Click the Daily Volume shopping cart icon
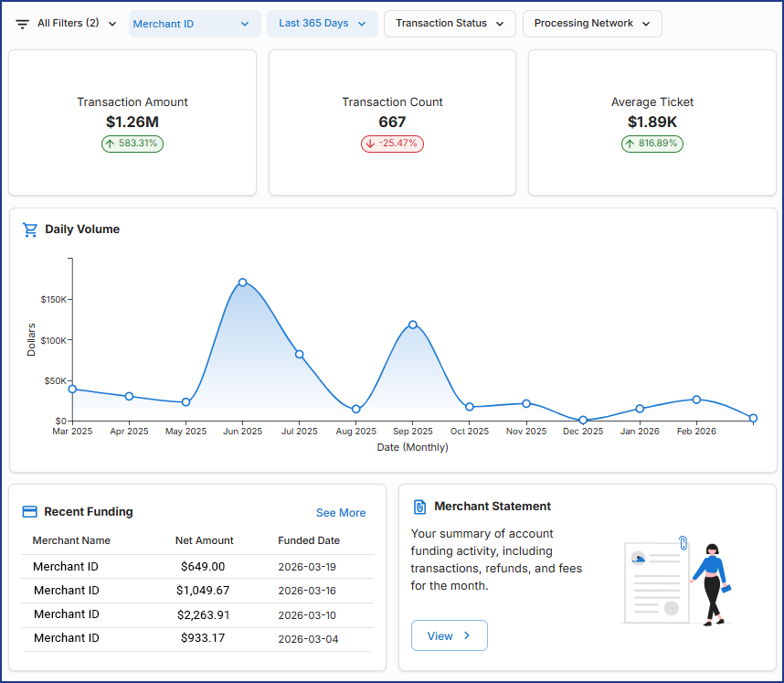The height and width of the screenshot is (683, 784). point(30,229)
